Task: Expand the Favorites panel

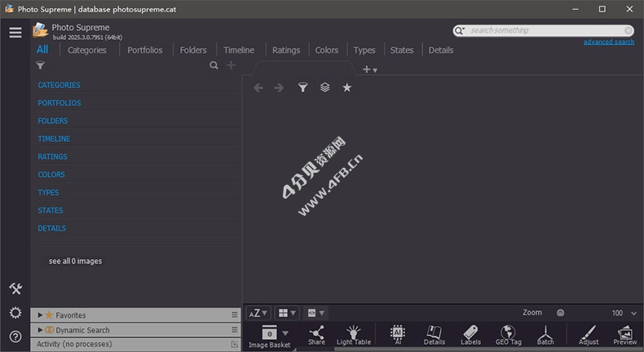Action: (41, 315)
